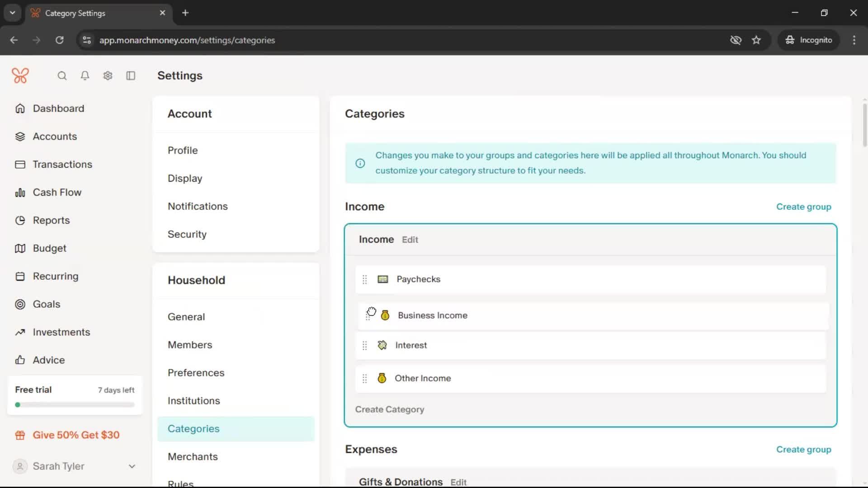Open search via magnifier icon
This screenshot has height=488, width=868.
pos(62,76)
